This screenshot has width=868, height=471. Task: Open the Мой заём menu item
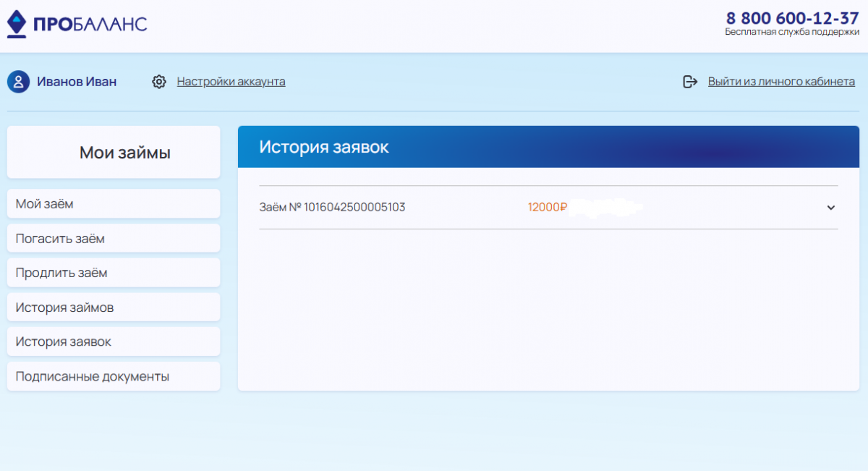[x=114, y=204]
